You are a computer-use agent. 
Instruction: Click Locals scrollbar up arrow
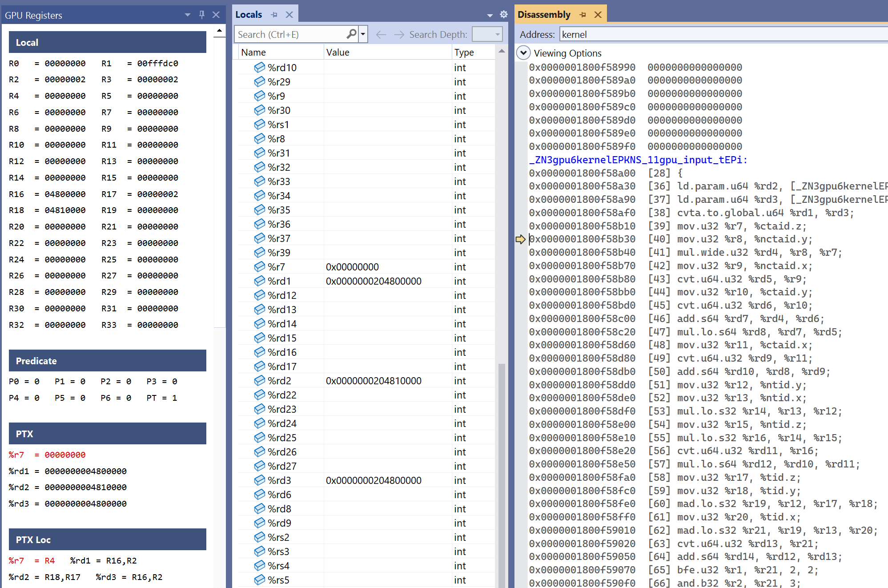click(502, 52)
